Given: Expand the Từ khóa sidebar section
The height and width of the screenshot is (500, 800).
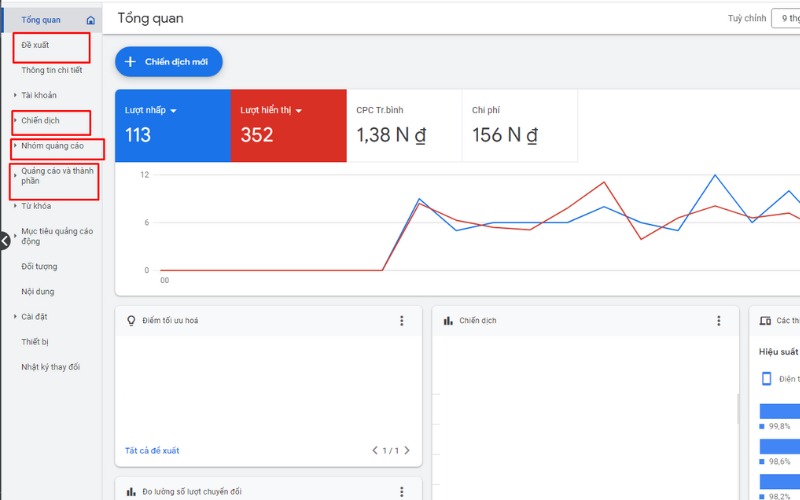Looking at the screenshot, I should tap(15, 206).
